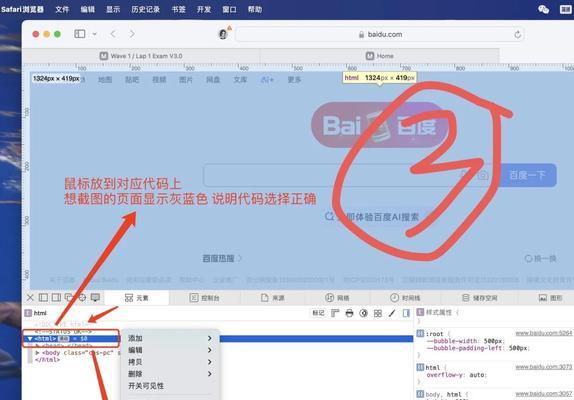Toggle the 标记 badges button

[x=318, y=313]
